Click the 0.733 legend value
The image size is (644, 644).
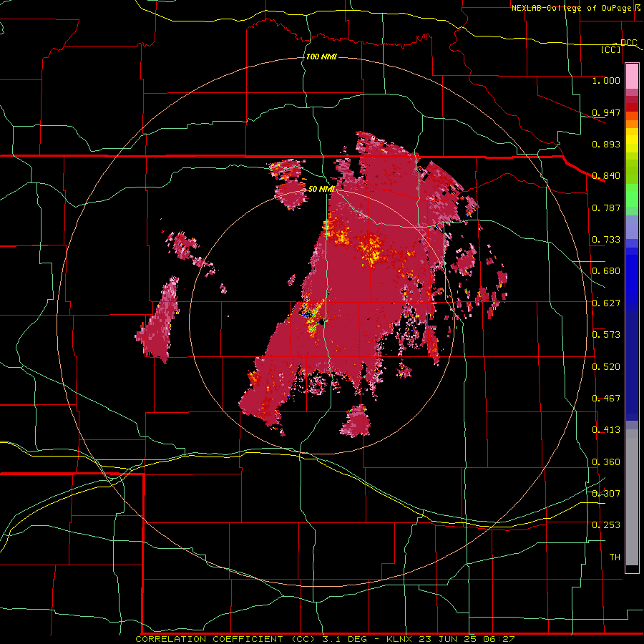[x=606, y=240]
